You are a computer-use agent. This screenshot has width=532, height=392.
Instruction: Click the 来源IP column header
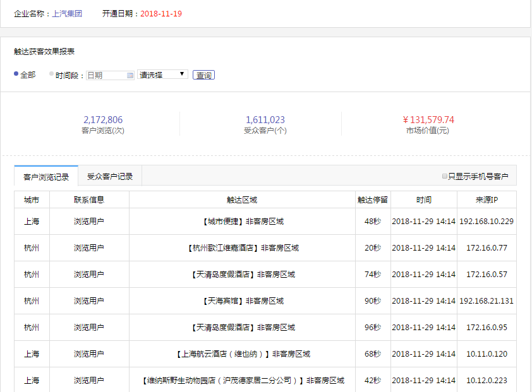point(487,200)
